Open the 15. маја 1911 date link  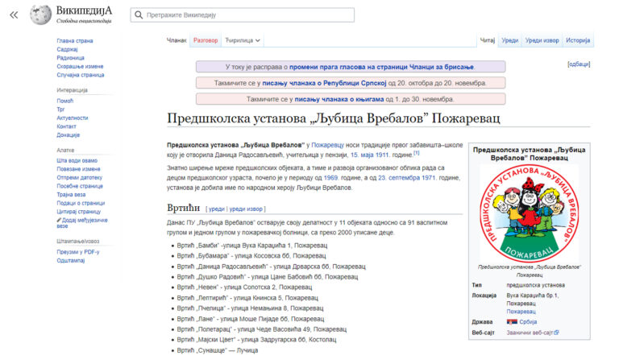[x=369, y=155]
